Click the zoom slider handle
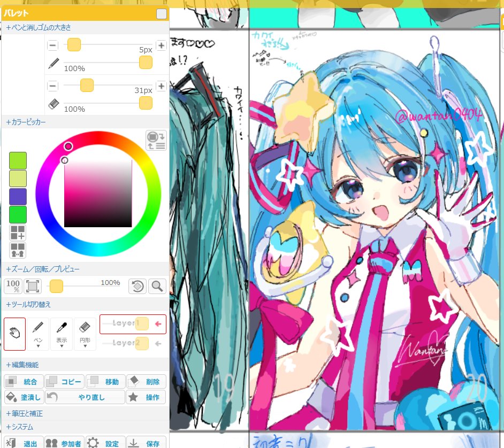This screenshot has width=504, height=448. click(56, 286)
